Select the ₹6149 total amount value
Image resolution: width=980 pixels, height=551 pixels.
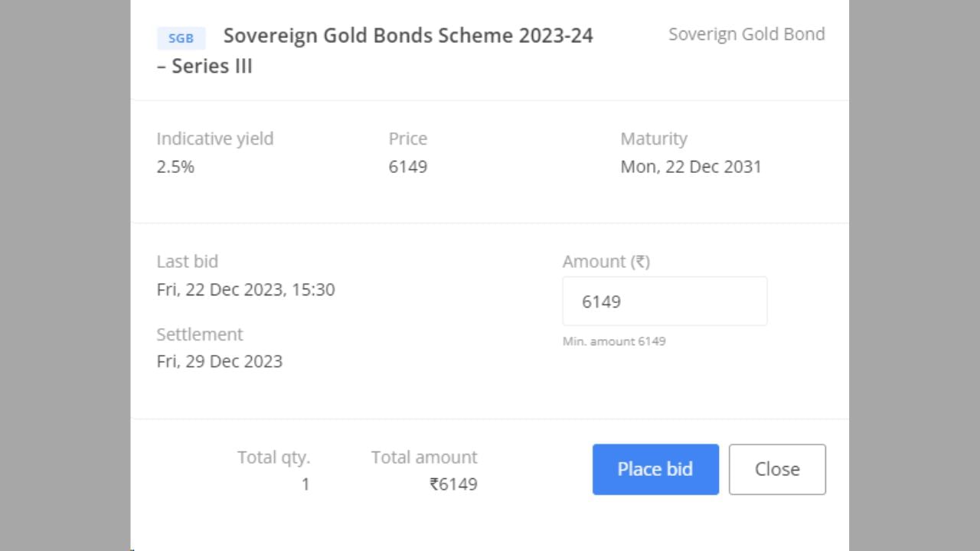pyautogui.click(x=453, y=484)
